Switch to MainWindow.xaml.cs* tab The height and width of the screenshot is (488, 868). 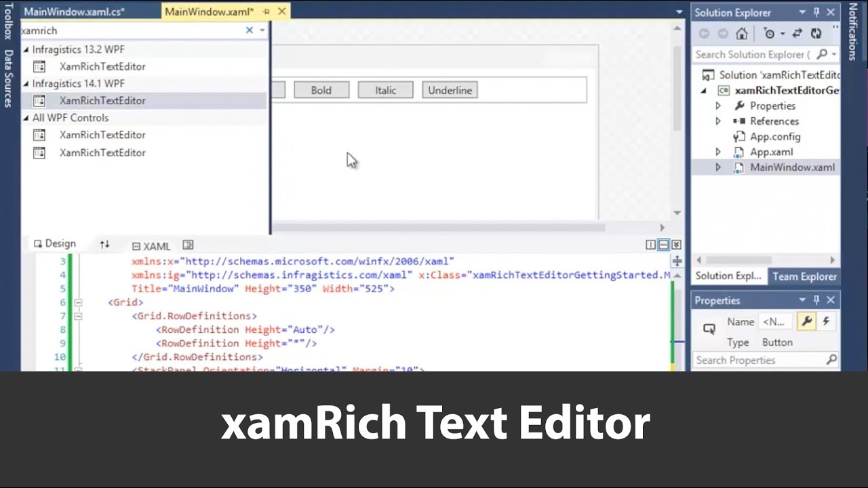[75, 12]
